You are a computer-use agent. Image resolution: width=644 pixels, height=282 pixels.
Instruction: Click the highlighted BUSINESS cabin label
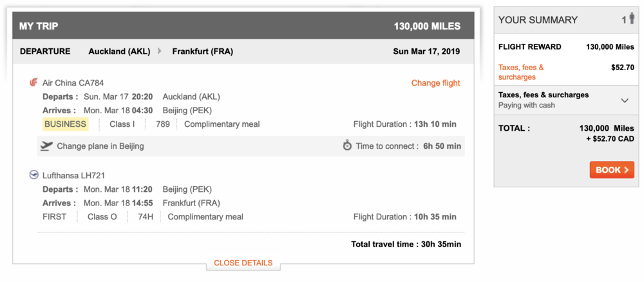tap(65, 124)
